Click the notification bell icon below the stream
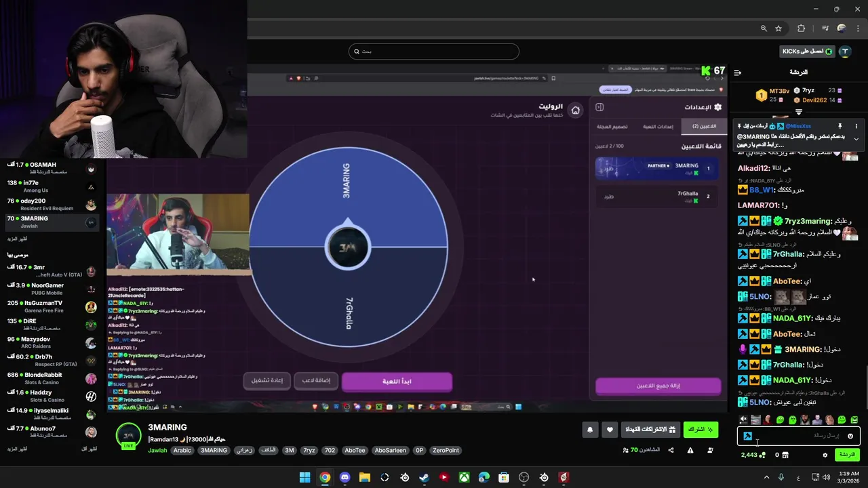The height and width of the screenshot is (488, 868). point(590,430)
